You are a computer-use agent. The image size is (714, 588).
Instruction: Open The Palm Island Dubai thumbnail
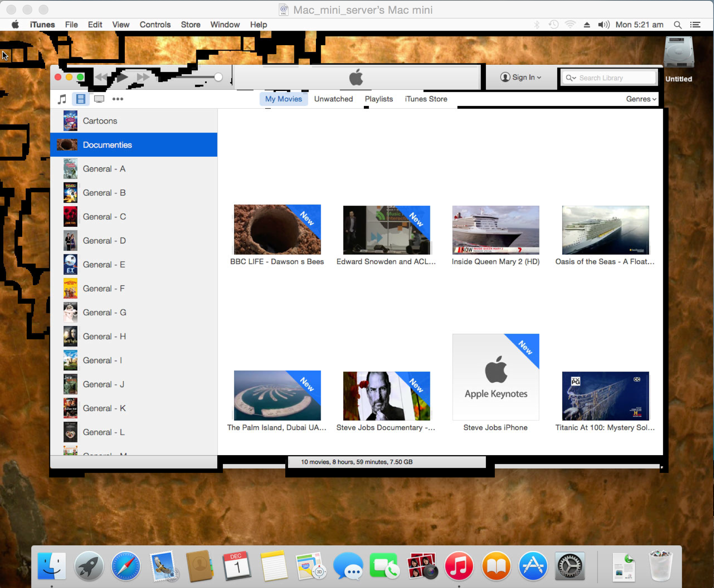(x=277, y=395)
